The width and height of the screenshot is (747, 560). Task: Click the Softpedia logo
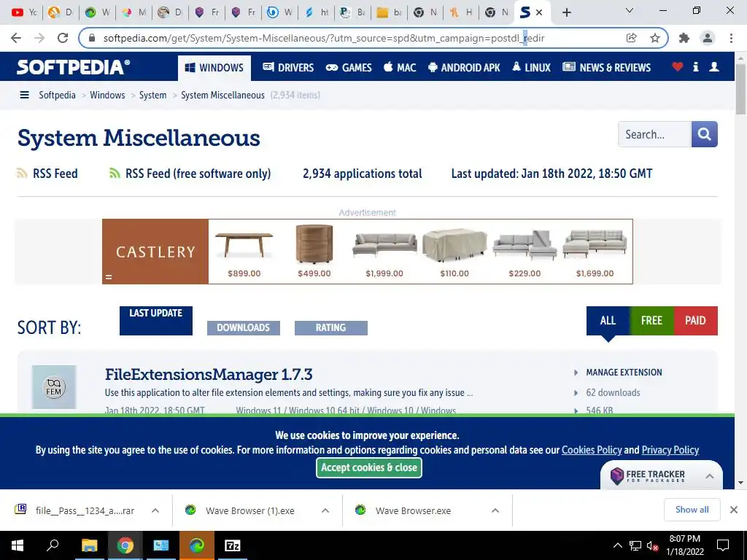coord(73,67)
